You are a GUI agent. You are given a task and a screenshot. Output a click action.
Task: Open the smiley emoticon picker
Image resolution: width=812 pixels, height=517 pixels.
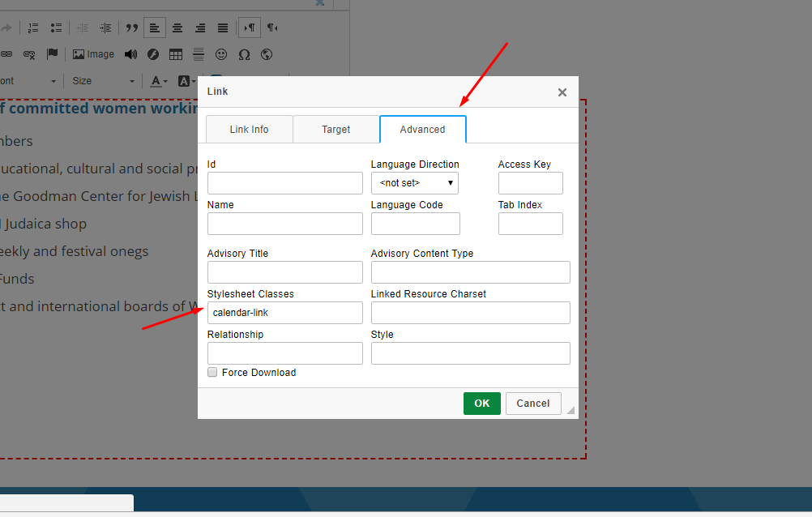click(x=221, y=54)
